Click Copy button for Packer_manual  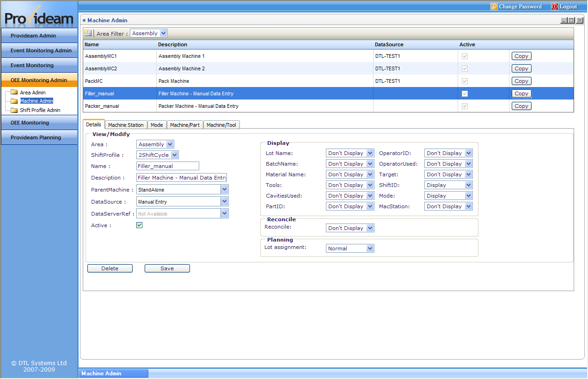click(521, 106)
